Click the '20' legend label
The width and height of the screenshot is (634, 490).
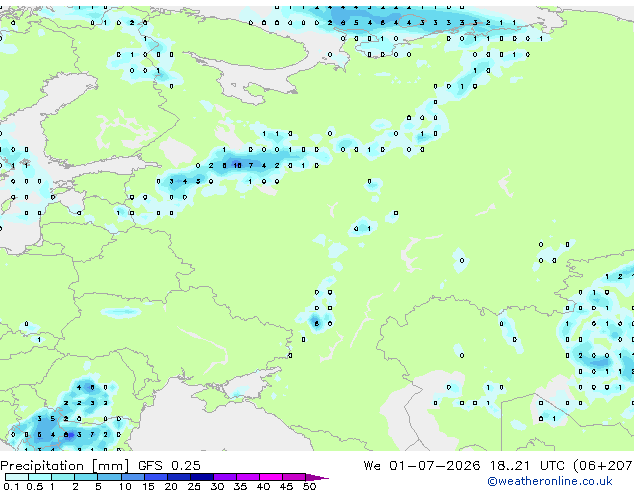point(171,486)
